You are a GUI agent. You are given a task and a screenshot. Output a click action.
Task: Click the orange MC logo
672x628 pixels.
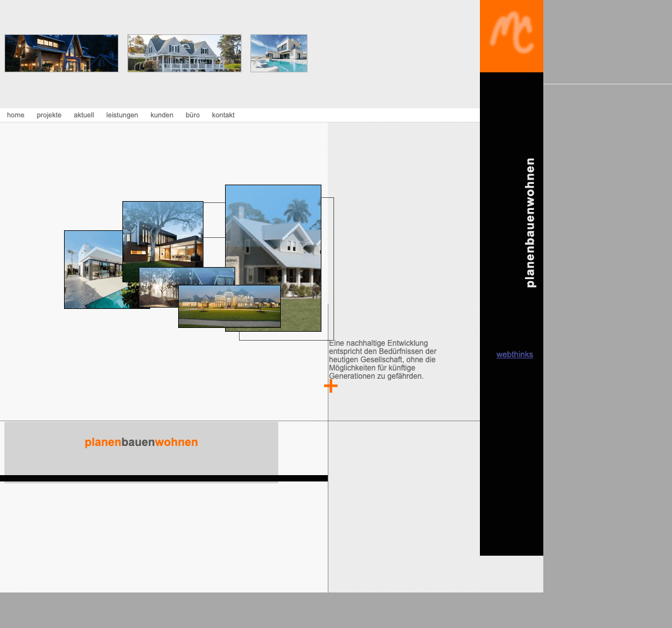click(512, 36)
